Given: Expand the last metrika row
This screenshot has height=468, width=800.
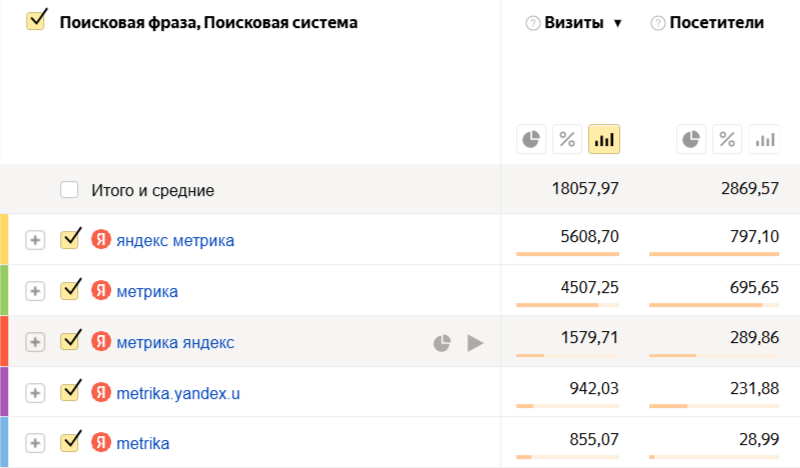Looking at the screenshot, I should [35, 443].
